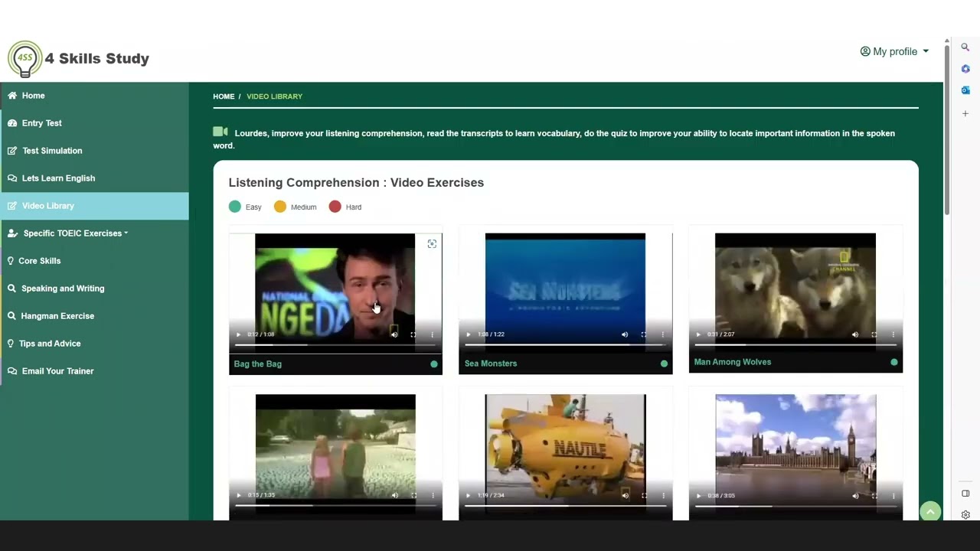Mute the two people walking video

click(x=394, y=495)
